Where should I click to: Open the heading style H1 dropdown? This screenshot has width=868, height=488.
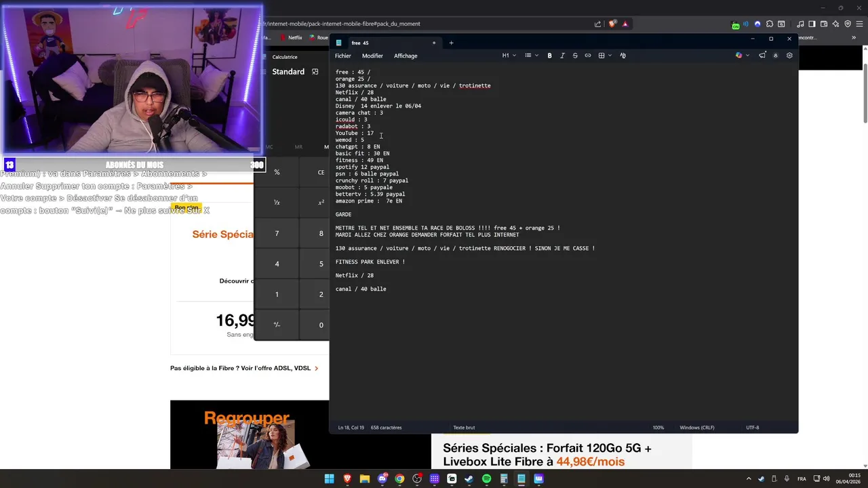[x=509, y=56]
